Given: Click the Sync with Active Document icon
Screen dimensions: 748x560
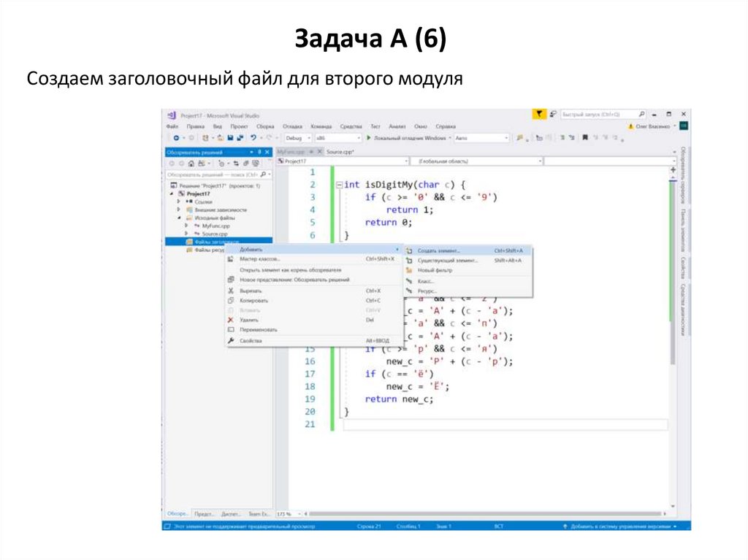Looking at the screenshot, I should pos(236,164).
